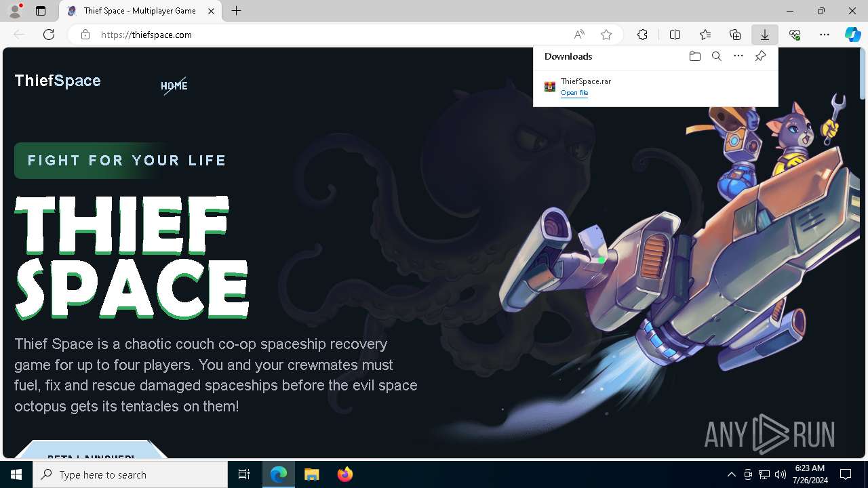Open File Explorer from taskbar
The height and width of the screenshot is (488, 868).
click(x=311, y=474)
